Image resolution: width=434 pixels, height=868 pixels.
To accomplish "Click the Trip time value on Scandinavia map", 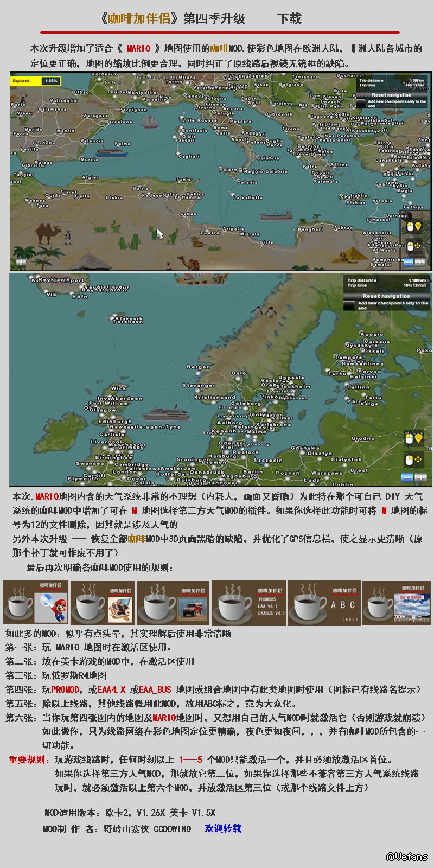I will point(415,285).
